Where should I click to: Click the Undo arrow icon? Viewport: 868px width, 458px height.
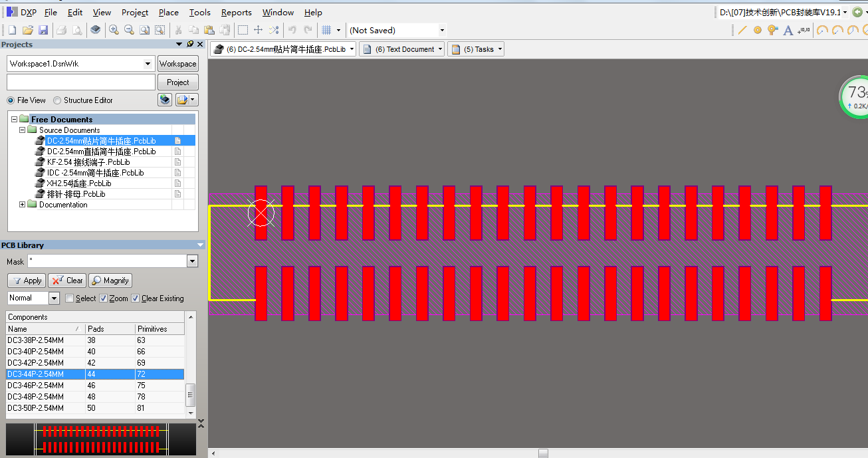tap(292, 30)
